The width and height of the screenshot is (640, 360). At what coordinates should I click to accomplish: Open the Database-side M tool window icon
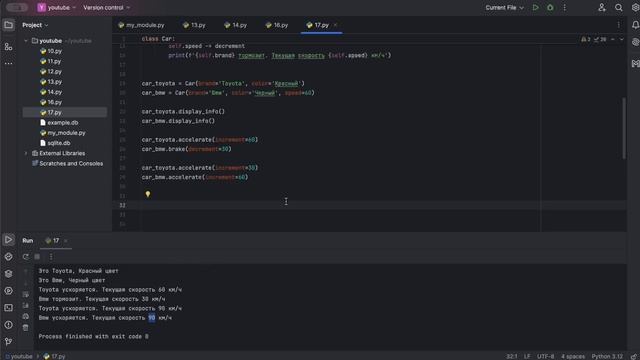tap(636, 63)
